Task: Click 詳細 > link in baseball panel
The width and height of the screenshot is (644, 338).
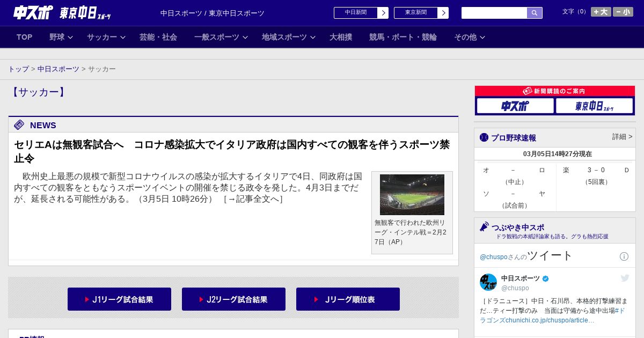Action: tap(622, 137)
